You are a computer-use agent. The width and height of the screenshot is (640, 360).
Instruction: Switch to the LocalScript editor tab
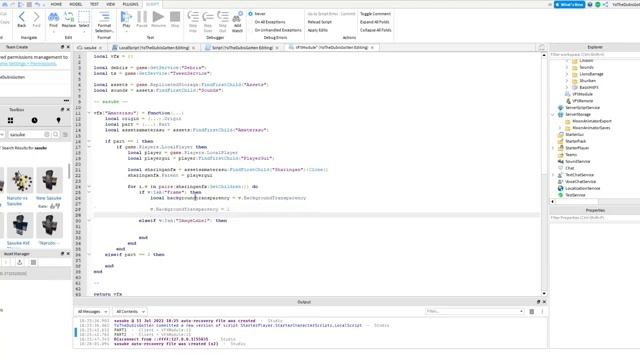[x=153, y=48]
